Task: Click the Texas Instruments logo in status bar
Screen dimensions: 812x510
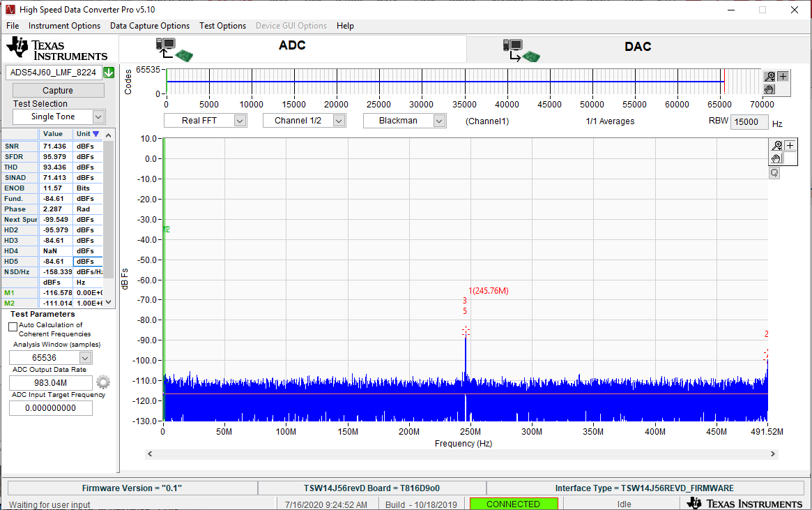Action: [x=744, y=503]
